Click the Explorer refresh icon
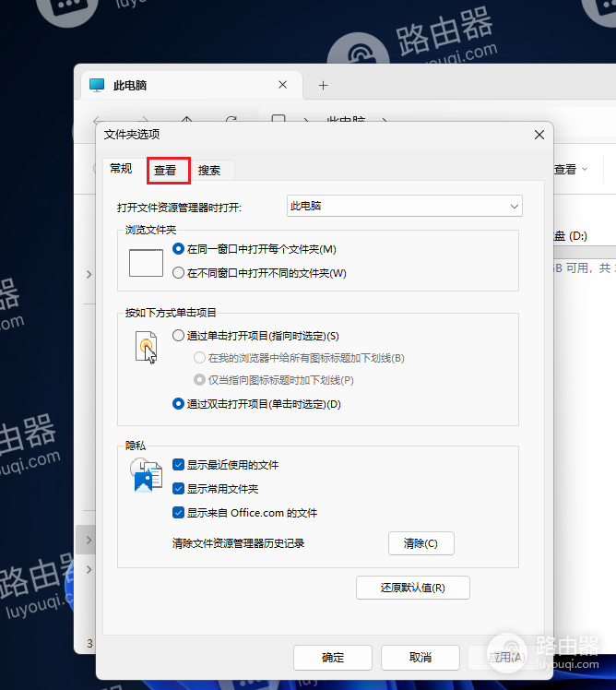This screenshot has width=616, height=690. click(231, 120)
